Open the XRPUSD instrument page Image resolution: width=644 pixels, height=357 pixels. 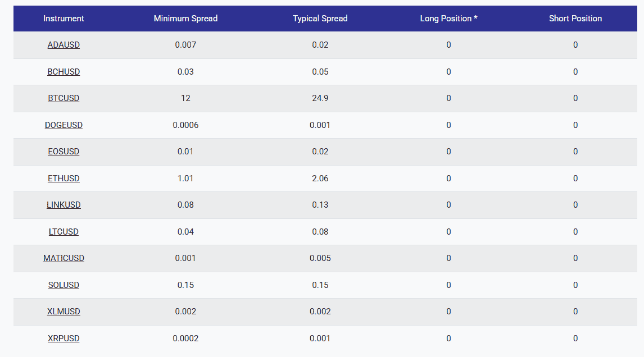(x=64, y=338)
